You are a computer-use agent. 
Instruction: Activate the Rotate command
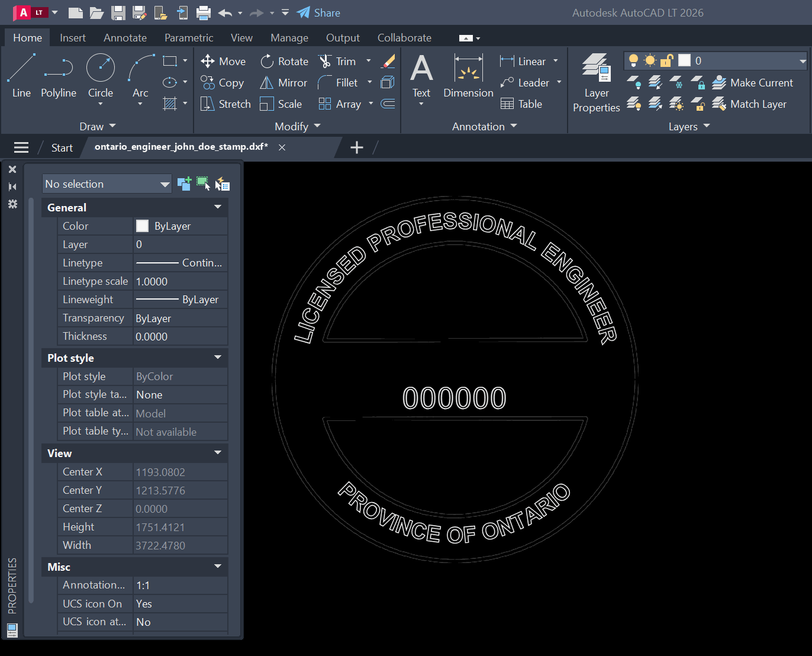pyautogui.click(x=284, y=62)
